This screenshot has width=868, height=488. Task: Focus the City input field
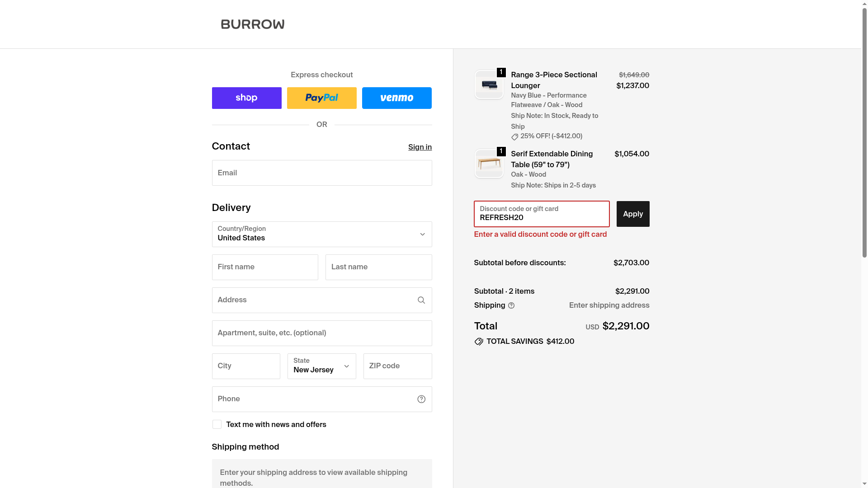(246, 366)
